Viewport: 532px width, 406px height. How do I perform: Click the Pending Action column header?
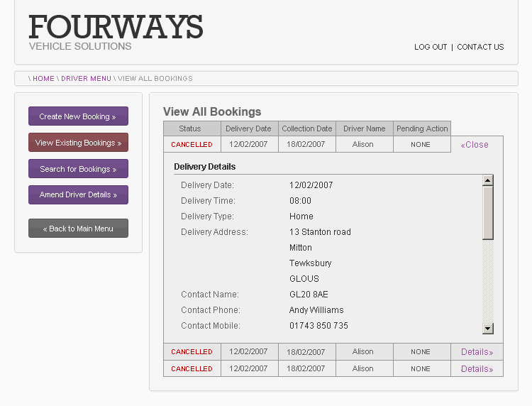[x=422, y=128]
